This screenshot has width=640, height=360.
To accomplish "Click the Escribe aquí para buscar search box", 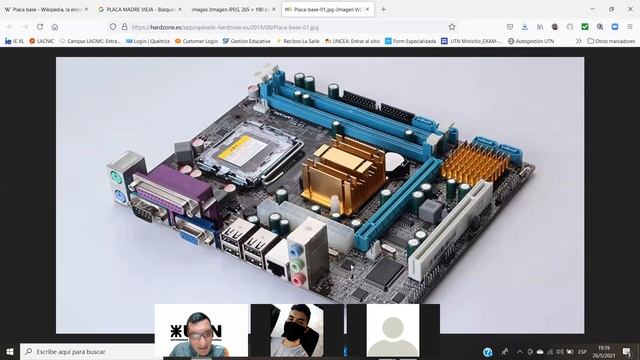I will [87, 351].
